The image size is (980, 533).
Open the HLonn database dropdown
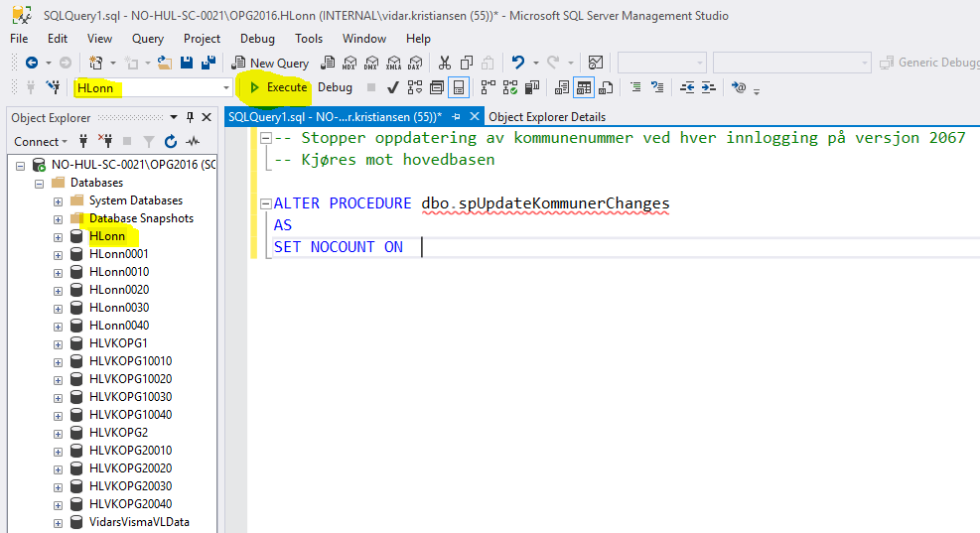(x=225, y=87)
